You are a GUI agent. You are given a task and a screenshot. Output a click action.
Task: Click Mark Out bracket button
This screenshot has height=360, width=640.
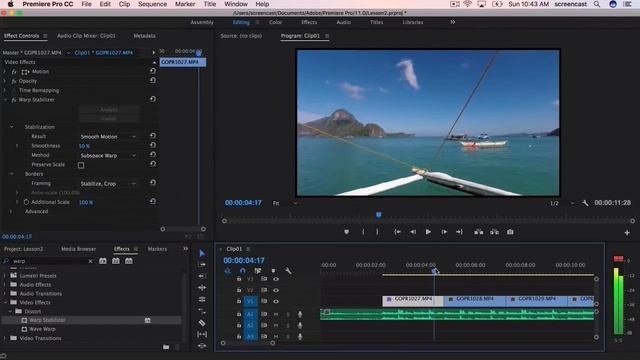pyautogui.click(x=377, y=232)
